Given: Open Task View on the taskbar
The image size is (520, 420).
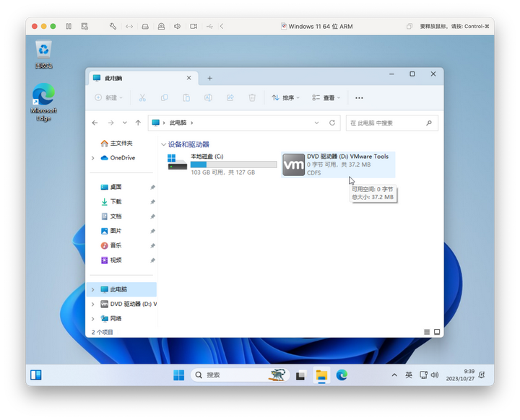Looking at the screenshot, I should (300, 375).
